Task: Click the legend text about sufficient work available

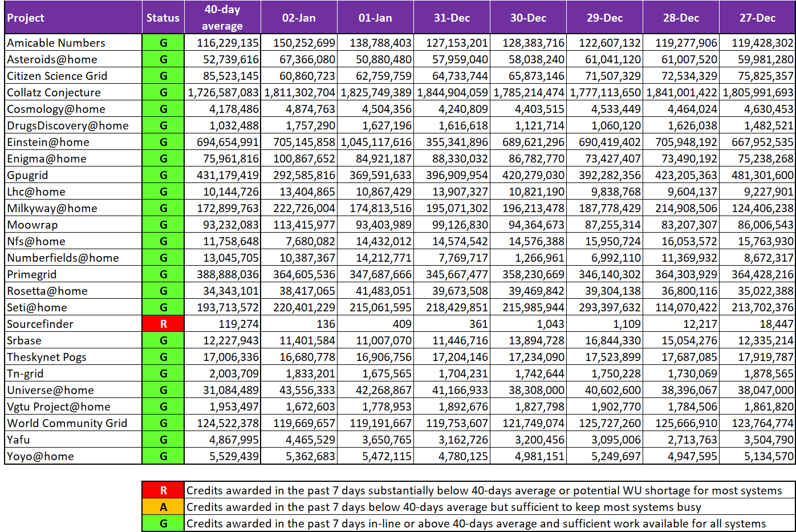Action: (476, 523)
